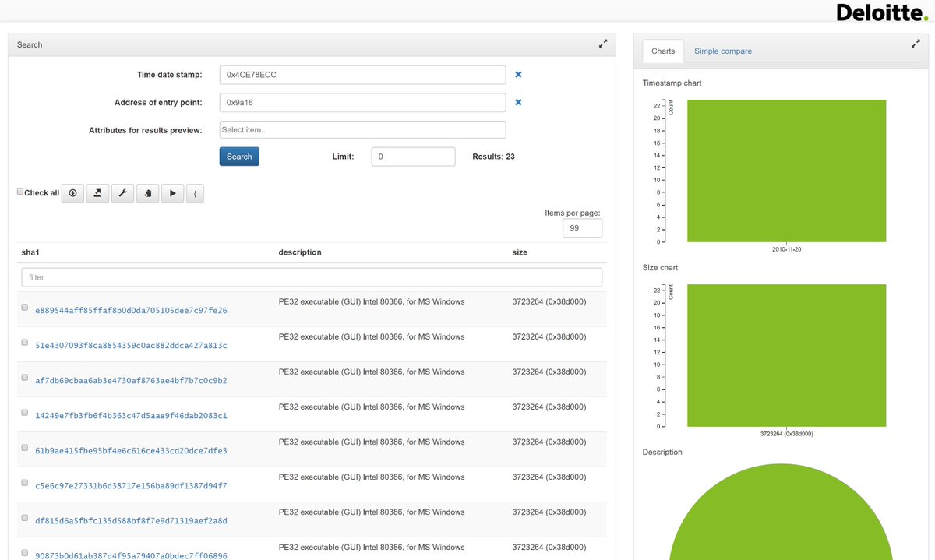Viewport: 935px width, 560px height.
Task: Open the Attributes for results preview selector
Action: coord(362,129)
